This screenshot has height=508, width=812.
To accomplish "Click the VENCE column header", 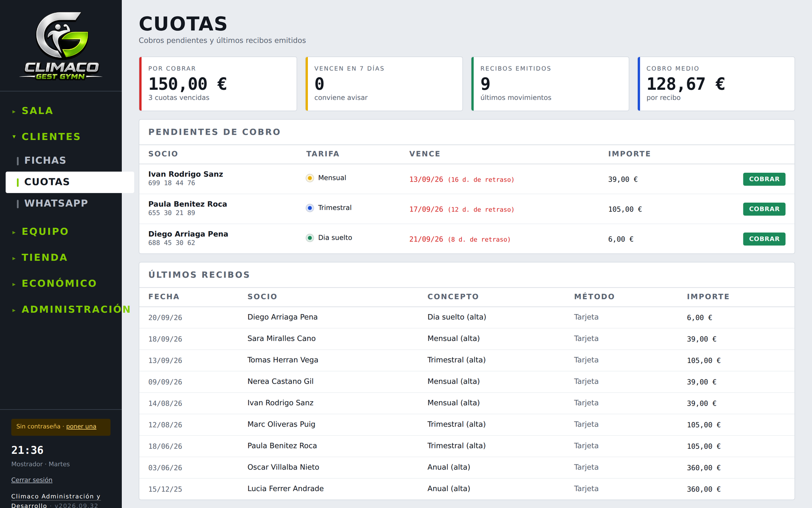I will (425, 154).
